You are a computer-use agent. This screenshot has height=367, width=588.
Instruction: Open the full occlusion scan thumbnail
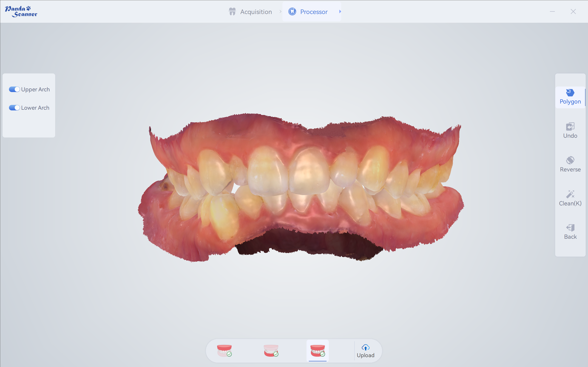317,350
